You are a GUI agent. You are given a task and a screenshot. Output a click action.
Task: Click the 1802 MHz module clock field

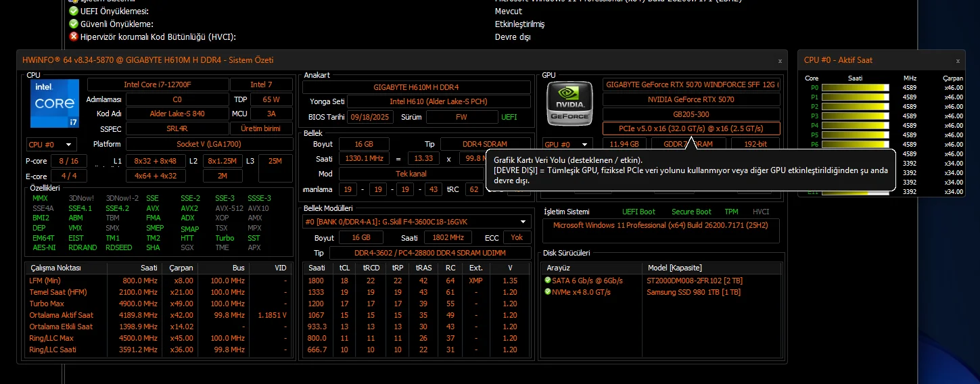point(448,237)
